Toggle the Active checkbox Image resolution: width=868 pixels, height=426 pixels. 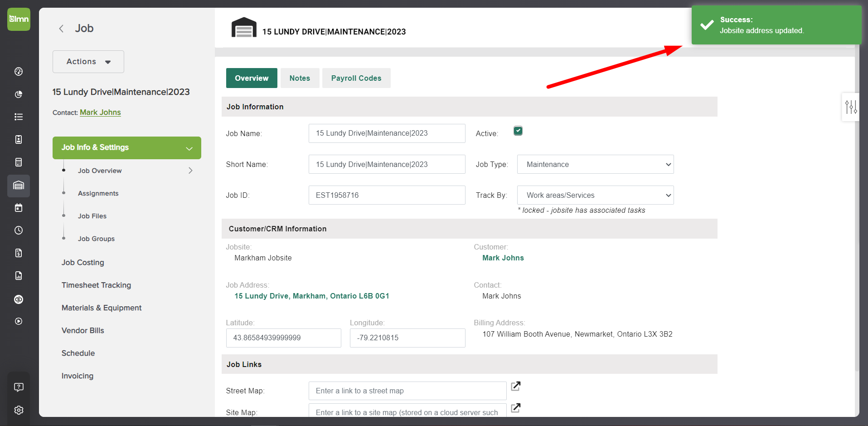click(x=518, y=131)
